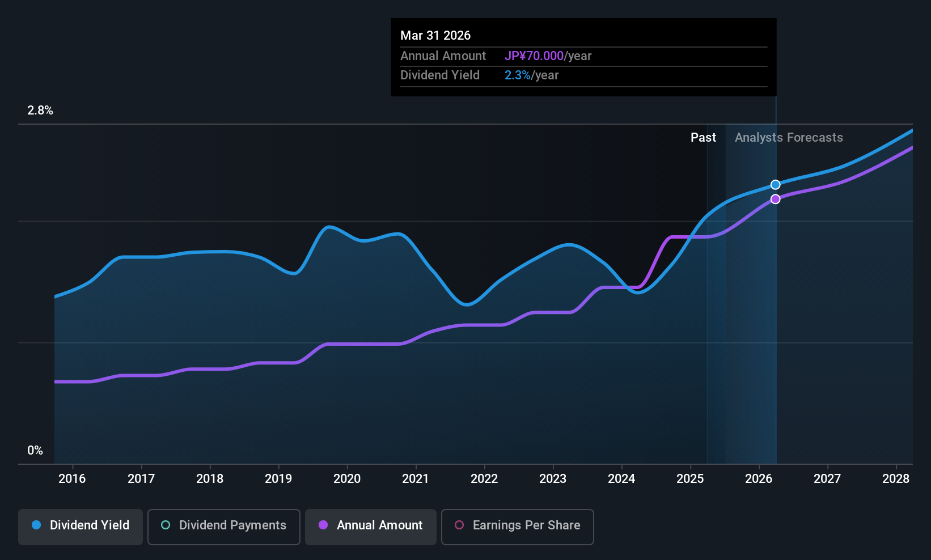The width and height of the screenshot is (931, 560).
Task: Click the Past region label
Action: [x=703, y=138]
